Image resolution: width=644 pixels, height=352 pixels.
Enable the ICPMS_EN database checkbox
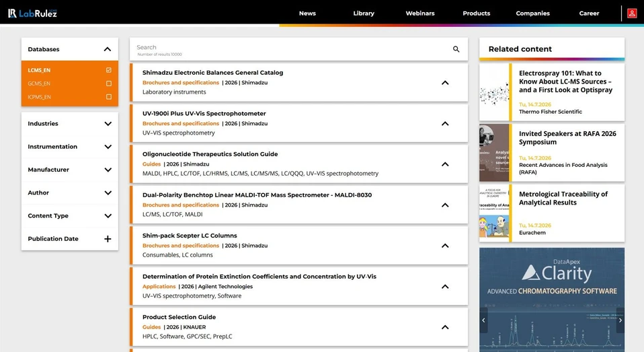(x=109, y=97)
